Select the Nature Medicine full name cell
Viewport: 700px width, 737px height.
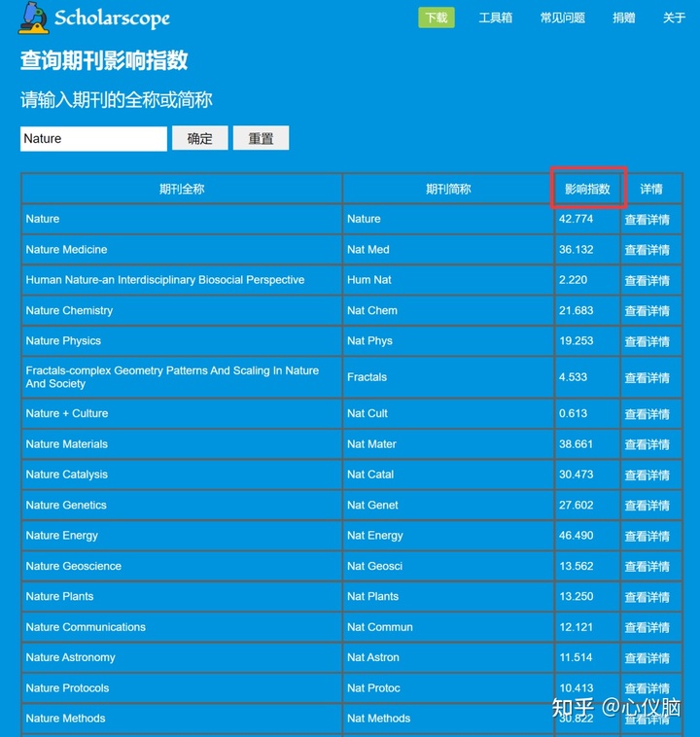182,250
